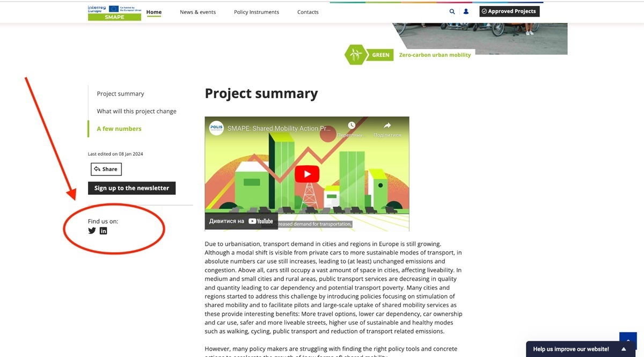Click the watch later clock icon

click(x=352, y=126)
